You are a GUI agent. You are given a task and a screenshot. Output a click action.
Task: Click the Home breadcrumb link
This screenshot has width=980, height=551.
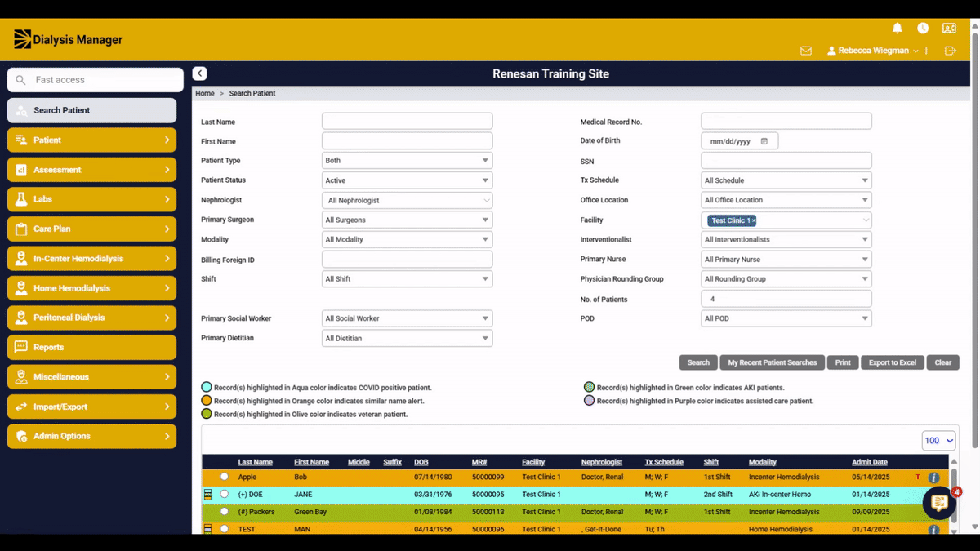coord(205,94)
